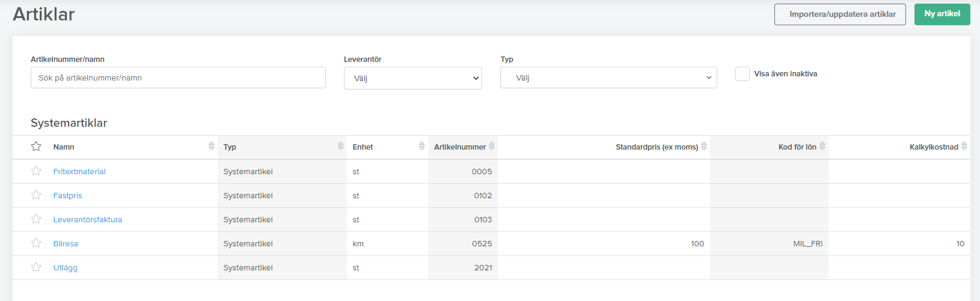Click star icon in table header
980x301 pixels.
(36, 146)
